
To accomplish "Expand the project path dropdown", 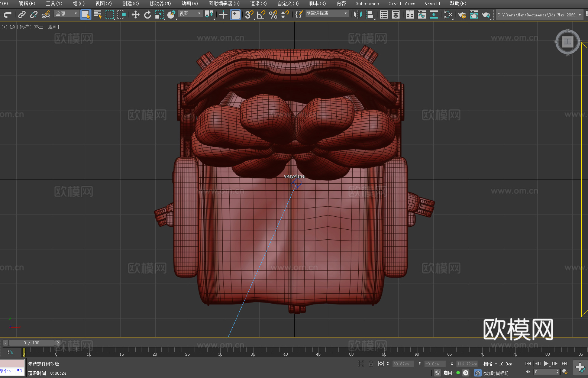I will (580, 15).
